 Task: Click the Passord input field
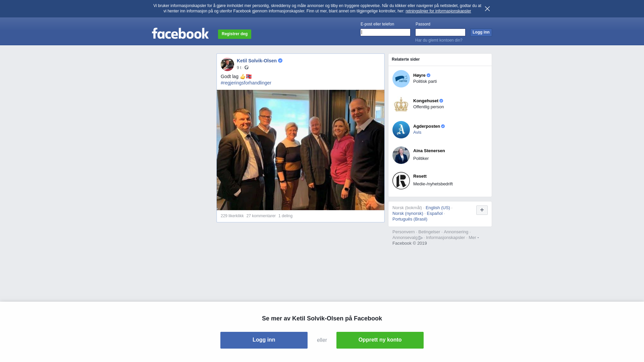pyautogui.click(x=440, y=32)
